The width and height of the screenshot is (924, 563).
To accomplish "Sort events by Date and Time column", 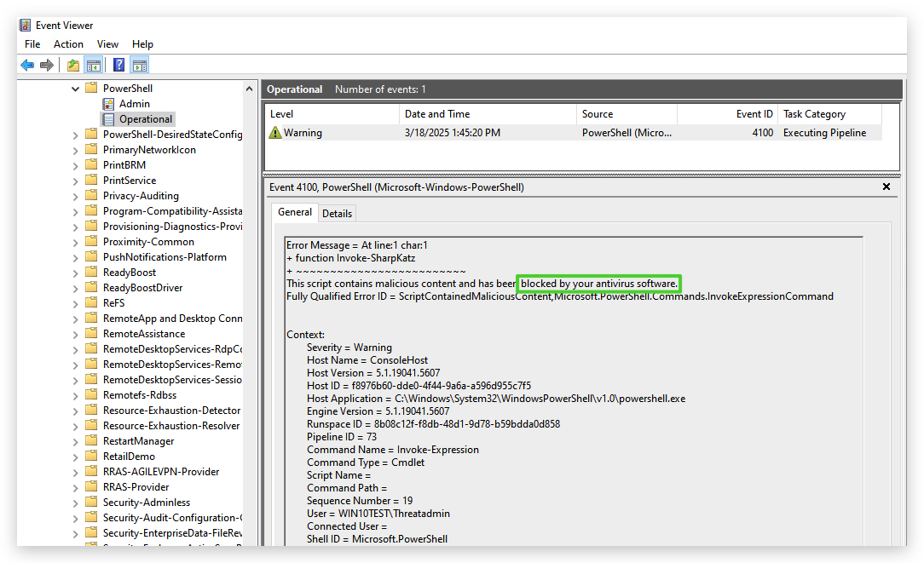I will point(488,114).
